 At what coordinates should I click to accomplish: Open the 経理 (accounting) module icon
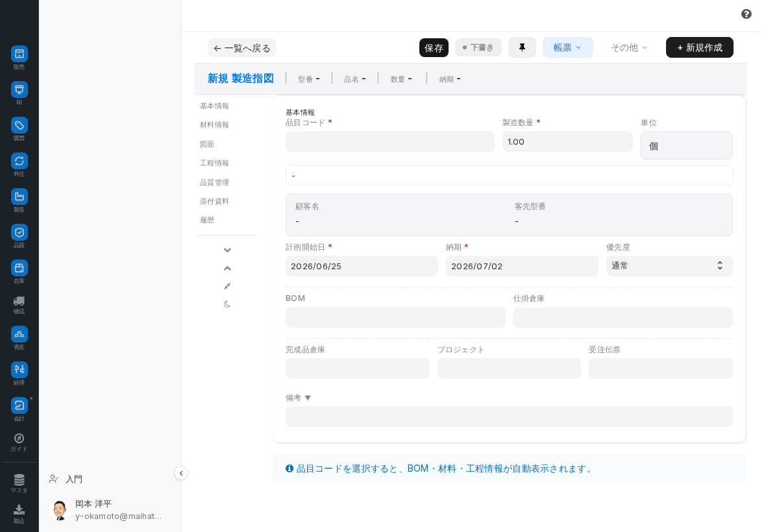(19, 369)
